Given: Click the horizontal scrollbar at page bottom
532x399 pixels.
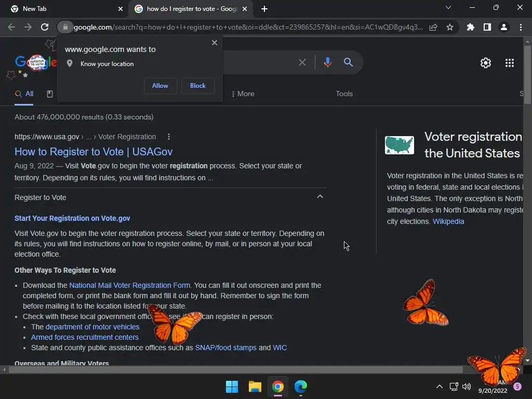Looking at the screenshot, I should click(x=235, y=369).
